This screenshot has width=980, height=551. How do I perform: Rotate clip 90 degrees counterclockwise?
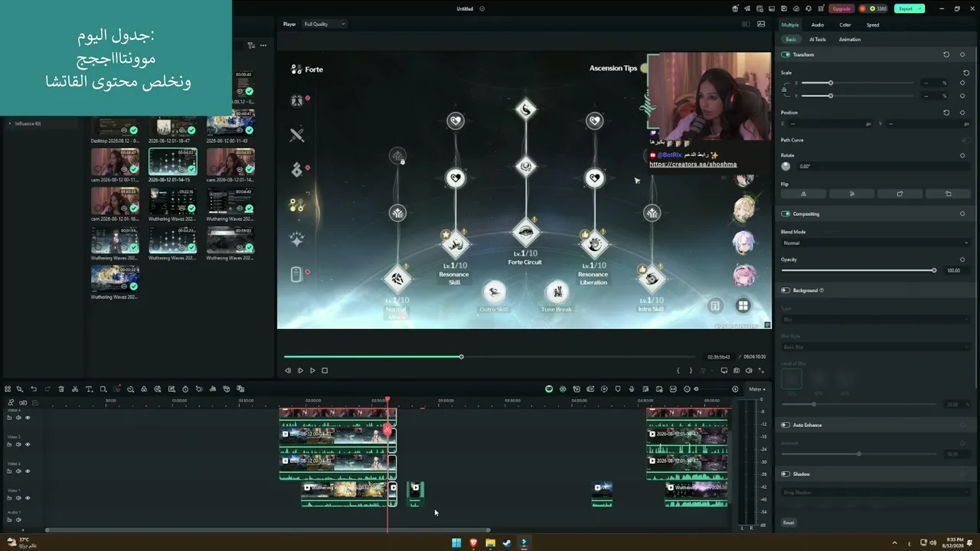click(x=948, y=194)
